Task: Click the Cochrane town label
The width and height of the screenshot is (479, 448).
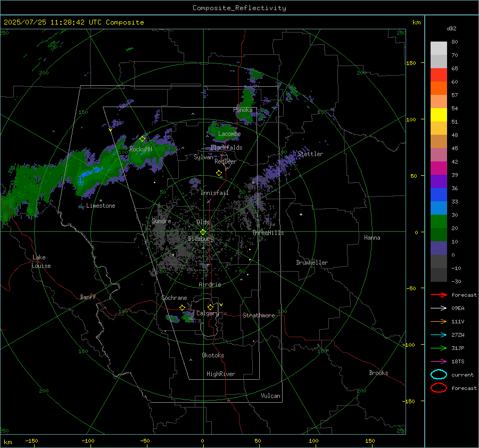Action: tap(174, 298)
